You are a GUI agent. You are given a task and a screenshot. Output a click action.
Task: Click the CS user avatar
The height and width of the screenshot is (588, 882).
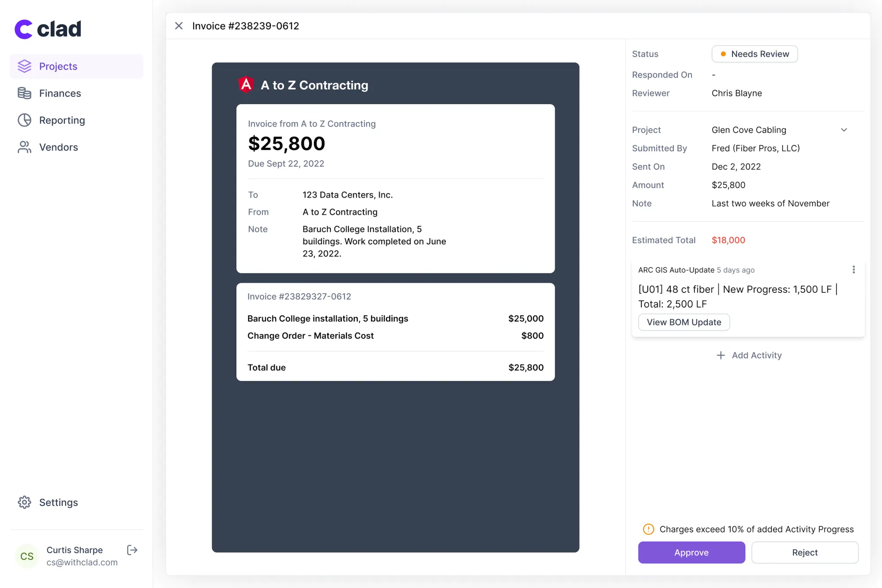(26, 556)
